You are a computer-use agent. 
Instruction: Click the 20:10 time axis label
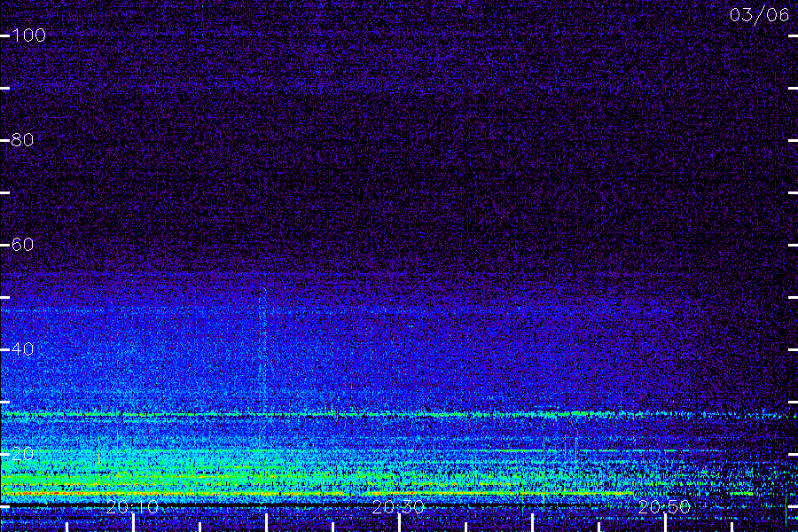point(132,506)
